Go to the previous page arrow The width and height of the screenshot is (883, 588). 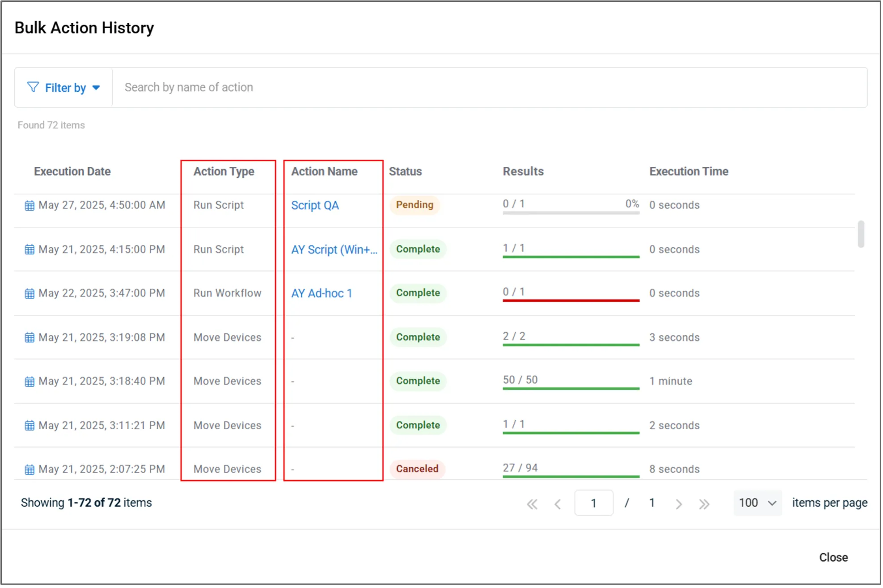(558, 504)
